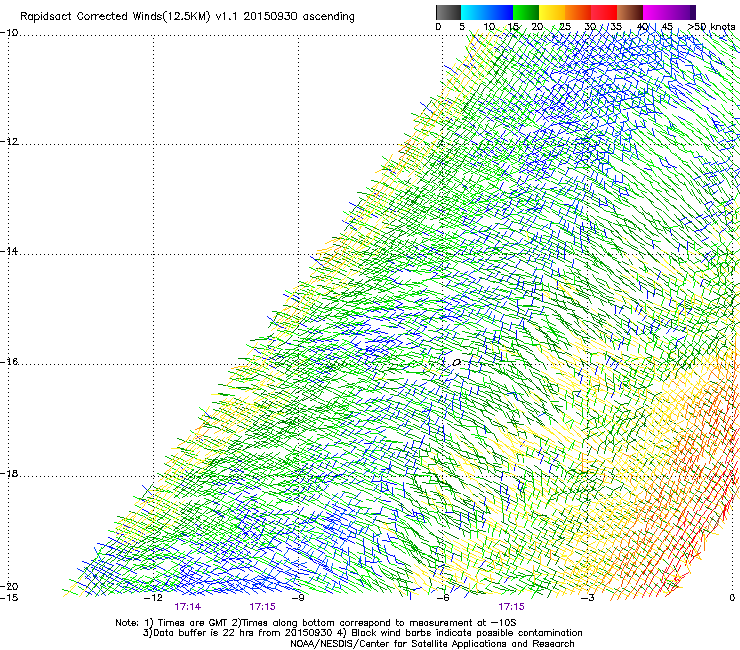Click the small black circle marker near -16 latitude
Screen dimensions: 740x650
tap(456, 363)
